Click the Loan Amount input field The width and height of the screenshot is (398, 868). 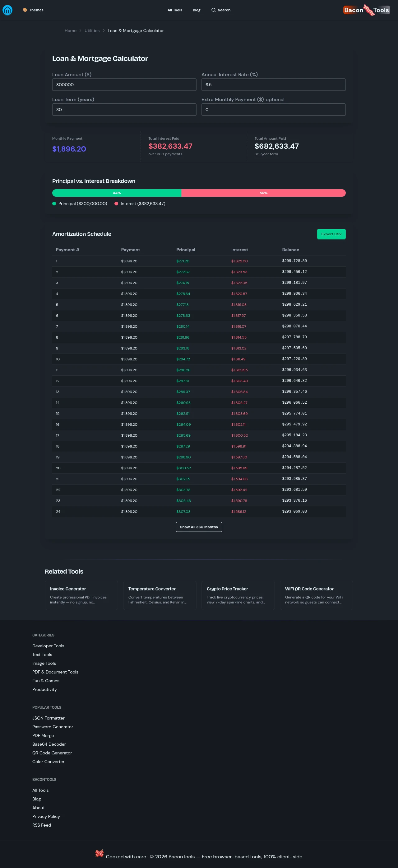click(124, 85)
